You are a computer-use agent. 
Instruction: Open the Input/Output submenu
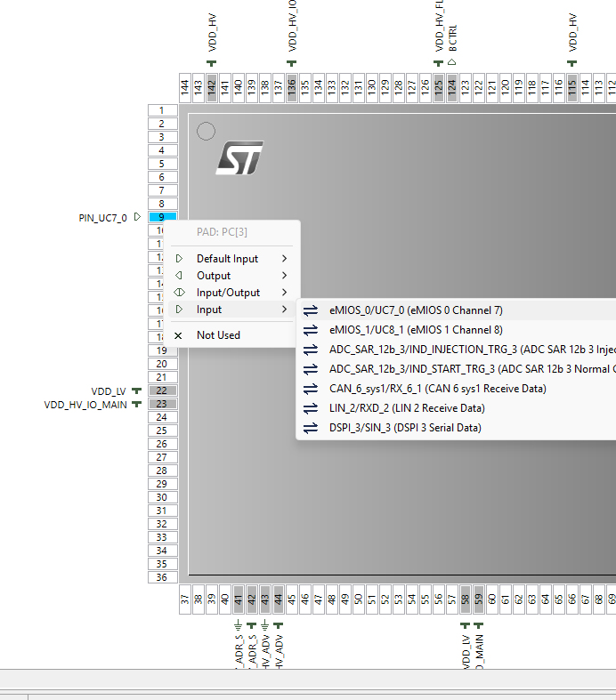(231, 293)
